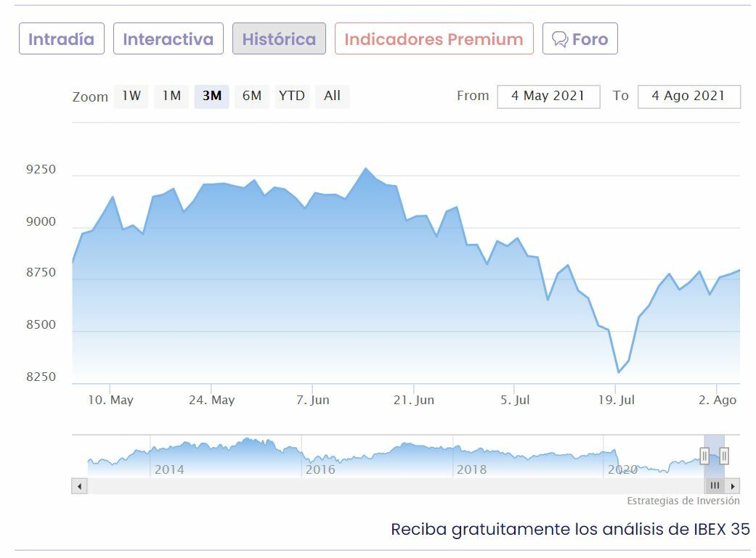
Task: Click the horizontal scrollbar thumb
Action: click(x=715, y=486)
